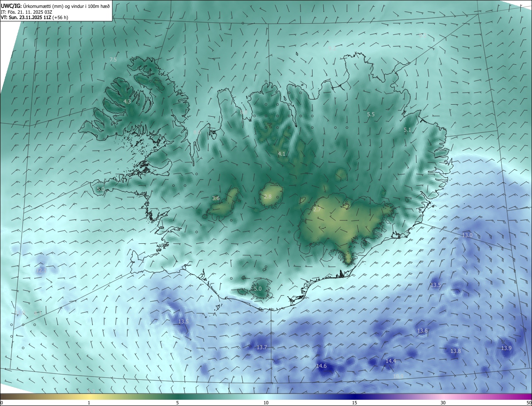
Task: Click the 5.1 value label
Action: [407, 130]
